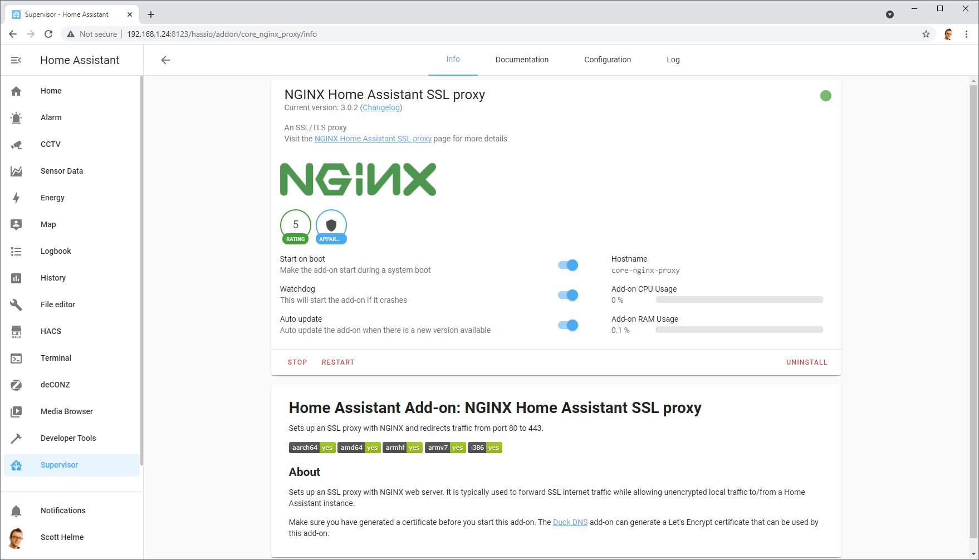Click the i386 yes architecture badge
The width and height of the screenshot is (979, 560).
pos(485,448)
